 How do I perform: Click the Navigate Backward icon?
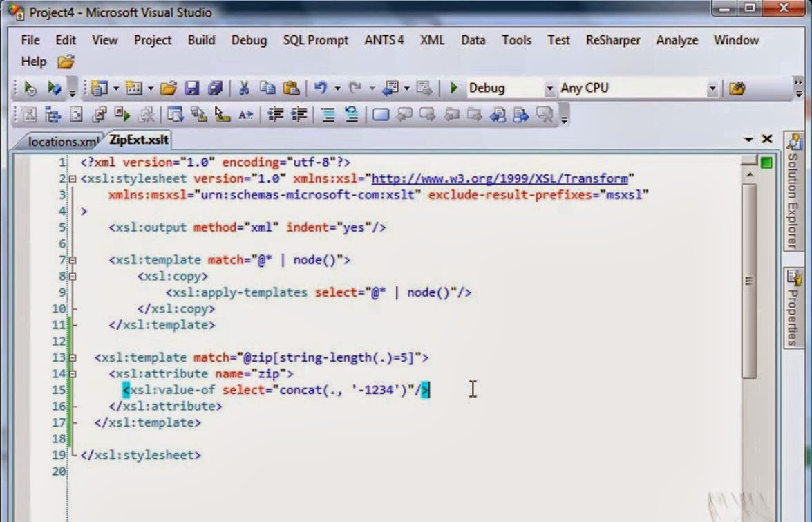tap(390, 88)
